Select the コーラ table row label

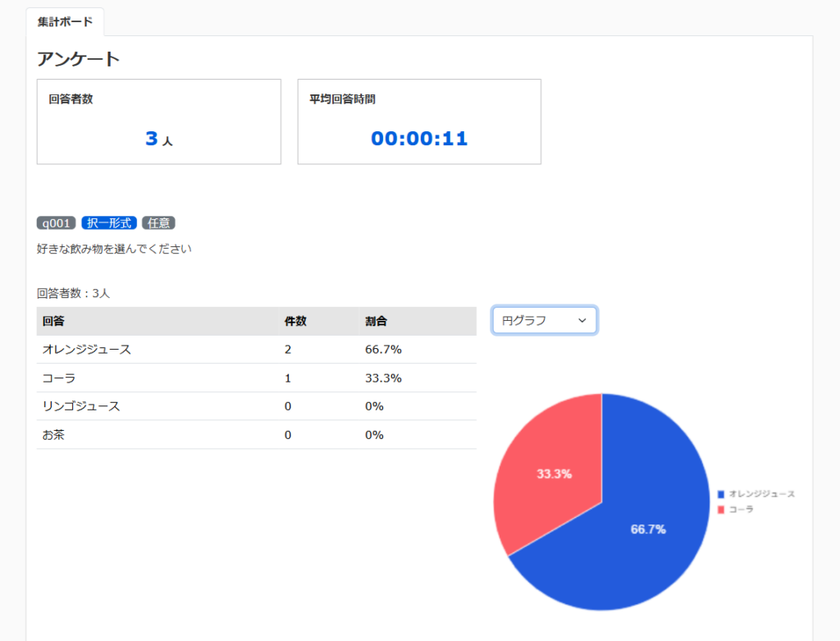[x=59, y=378]
